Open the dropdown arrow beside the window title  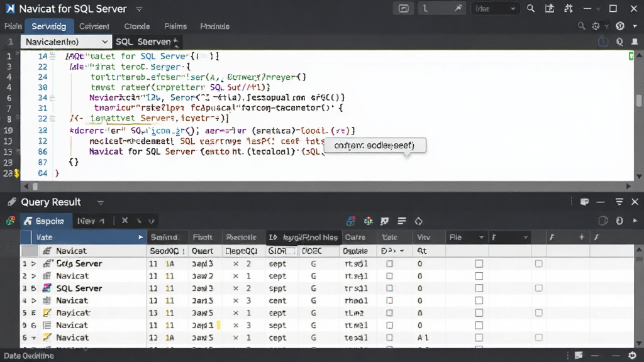tap(139, 9)
